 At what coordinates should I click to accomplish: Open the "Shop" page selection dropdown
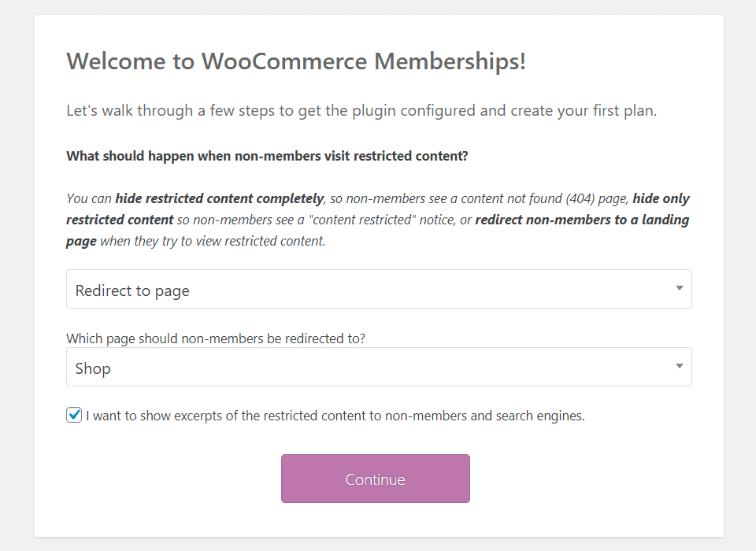(378, 367)
